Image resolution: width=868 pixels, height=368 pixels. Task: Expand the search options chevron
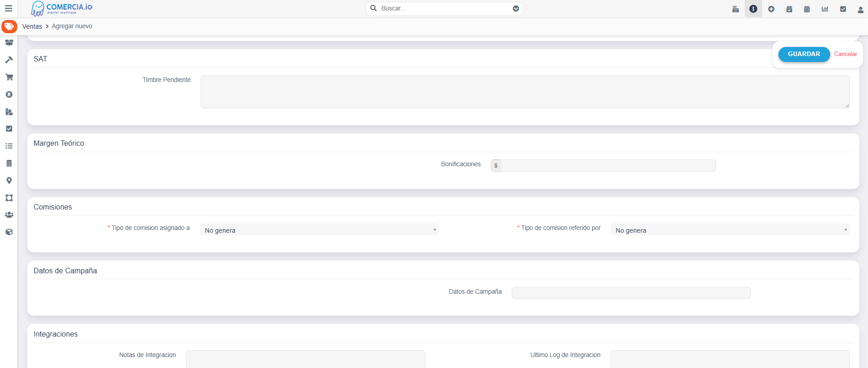tap(516, 9)
